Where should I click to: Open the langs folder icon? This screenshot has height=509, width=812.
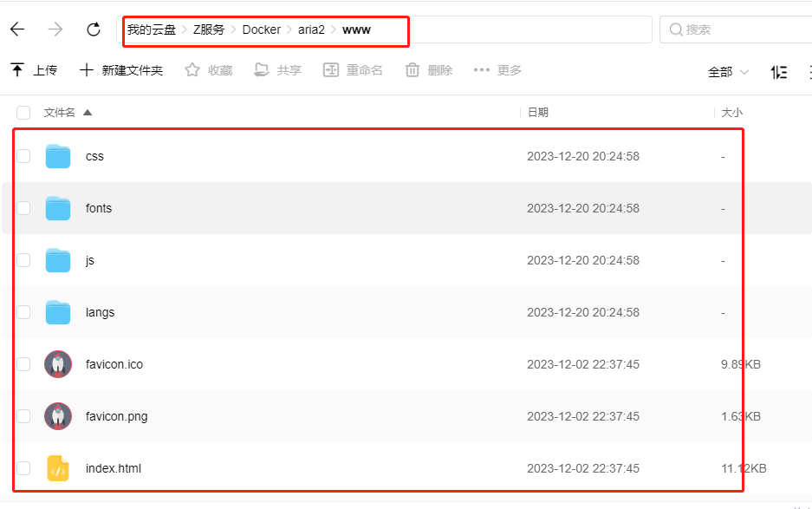(x=58, y=312)
